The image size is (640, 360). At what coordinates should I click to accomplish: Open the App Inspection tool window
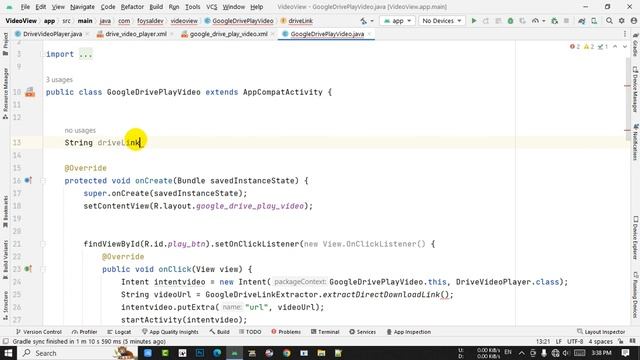[408, 332]
